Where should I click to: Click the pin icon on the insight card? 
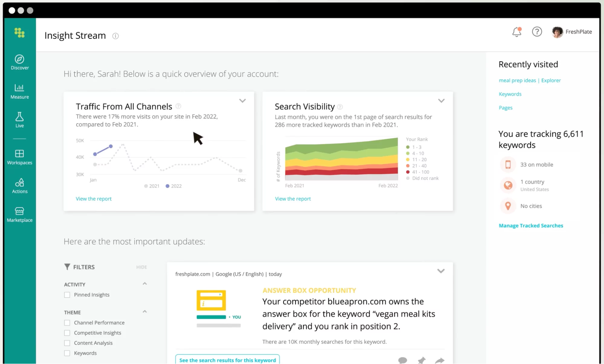pos(421,360)
